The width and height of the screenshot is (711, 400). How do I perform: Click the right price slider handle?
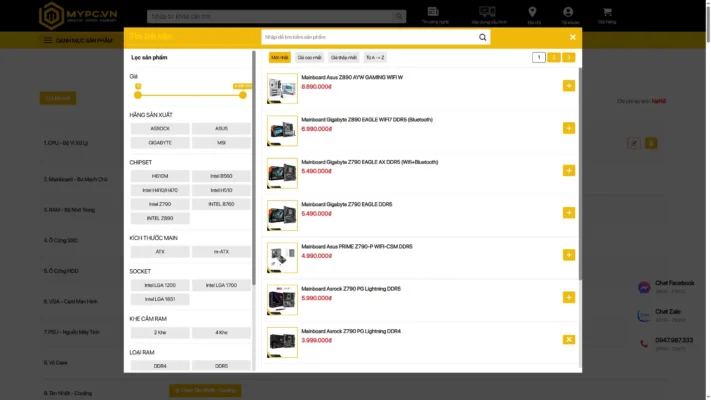pyautogui.click(x=243, y=95)
